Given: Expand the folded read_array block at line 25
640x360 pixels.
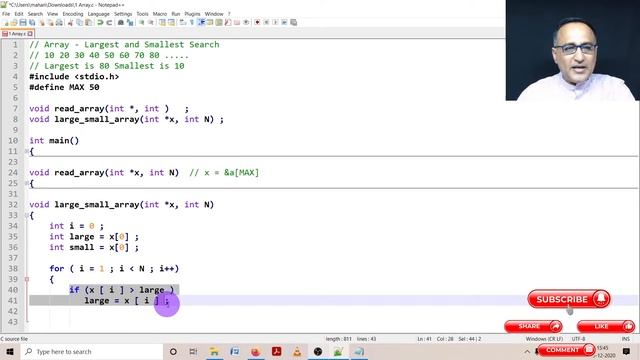Looking at the screenshot, I should (27, 183).
